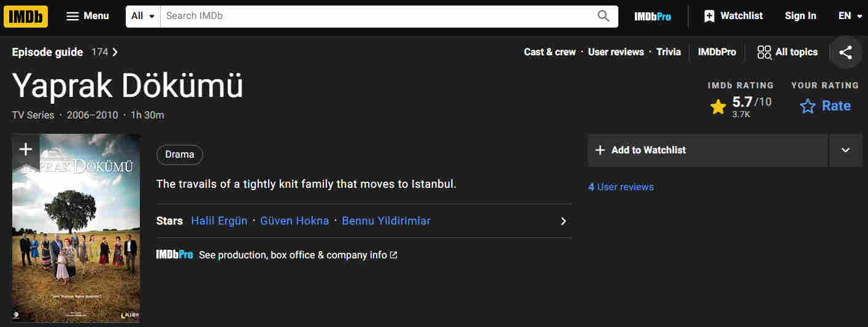Click the share icon
The image size is (868, 327).
(x=845, y=53)
